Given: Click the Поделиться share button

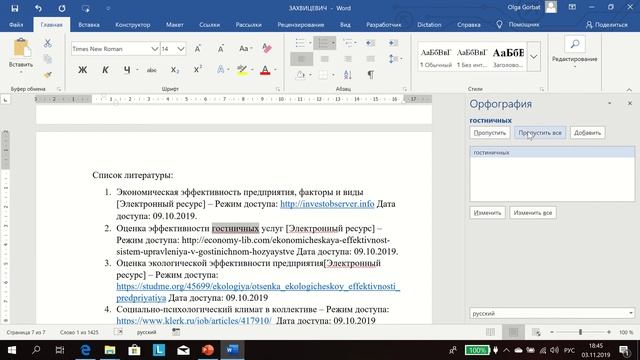Looking at the screenshot, I should pos(606,25).
